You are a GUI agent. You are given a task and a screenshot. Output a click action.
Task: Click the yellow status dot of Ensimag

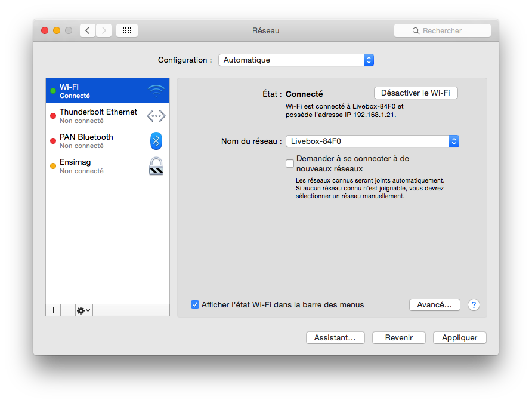pyautogui.click(x=53, y=166)
